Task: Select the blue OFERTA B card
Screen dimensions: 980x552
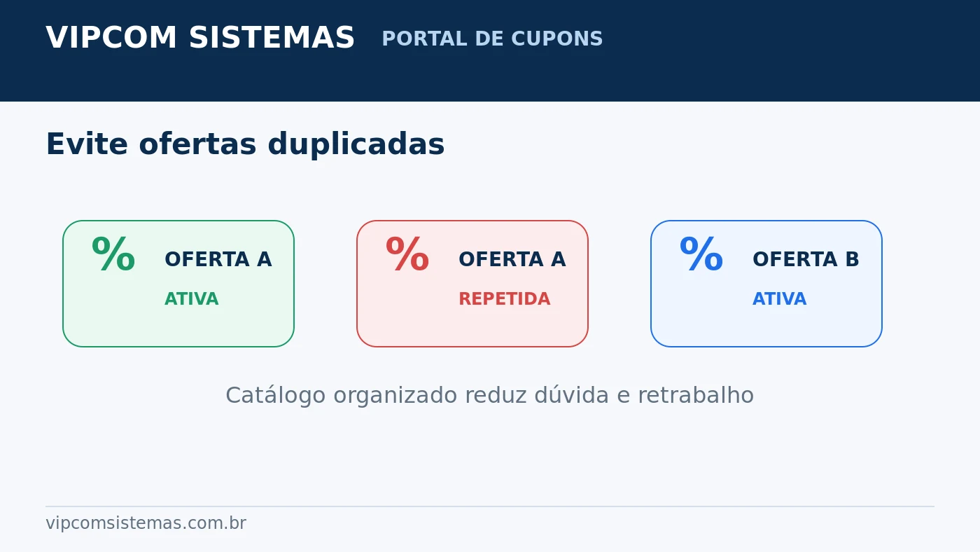Action: coord(766,284)
